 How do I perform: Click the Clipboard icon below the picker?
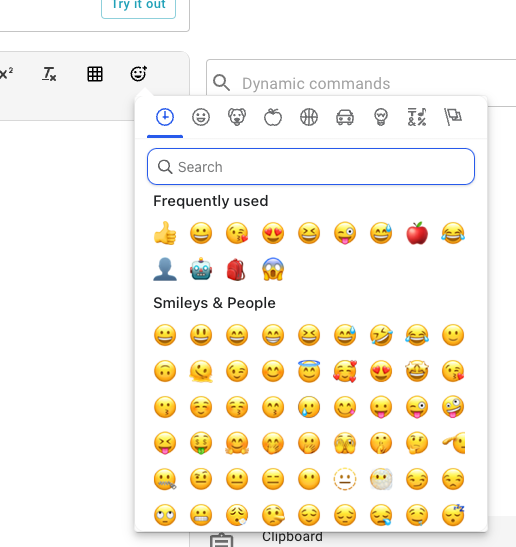[x=222, y=540]
